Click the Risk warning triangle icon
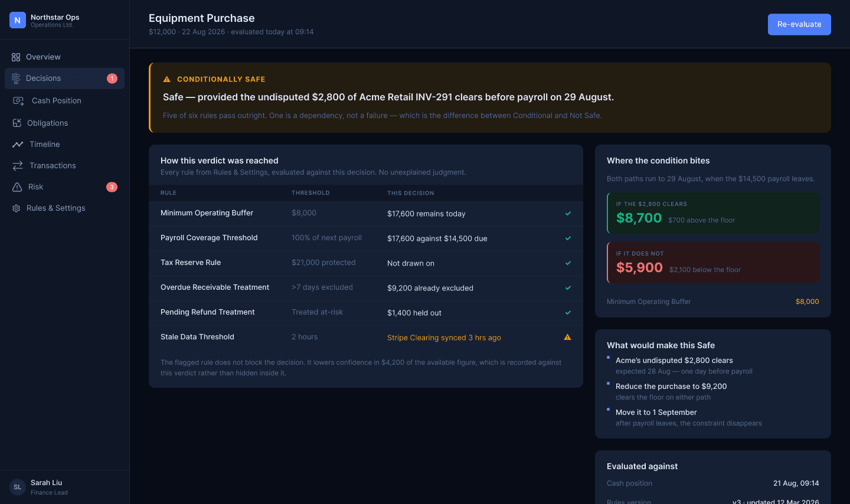 tap(17, 187)
